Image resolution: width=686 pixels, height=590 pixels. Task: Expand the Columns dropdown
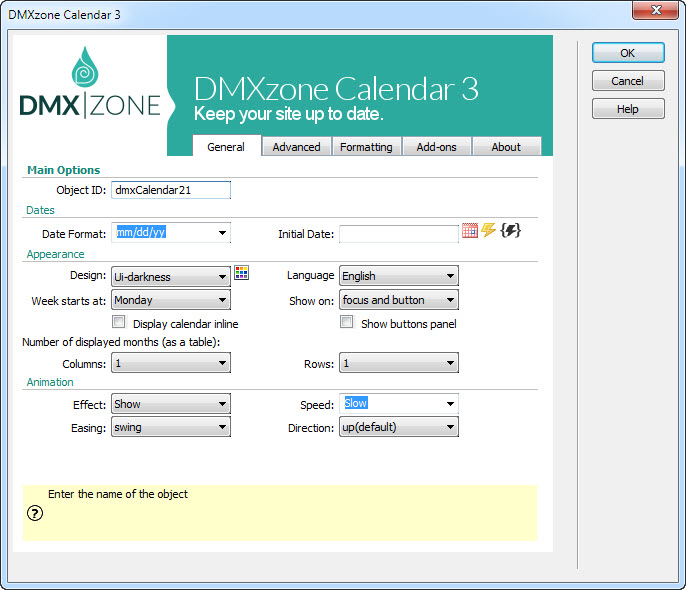pyautogui.click(x=171, y=363)
